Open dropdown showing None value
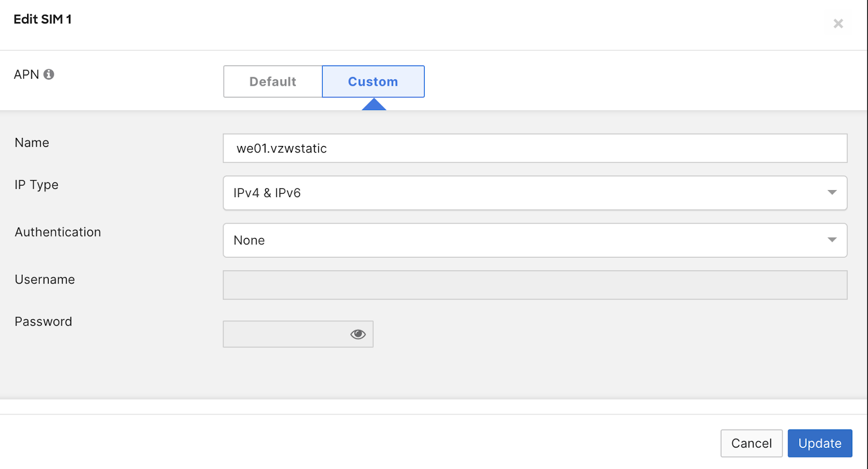This screenshot has width=868, height=469. point(534,240)
